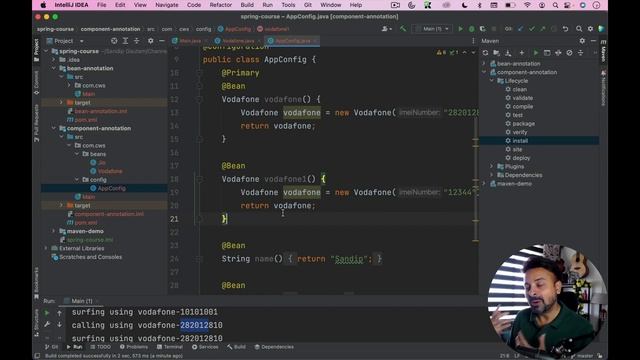Jump up the stack trace arrow in Run panel
The width and height of the screenshot is (640, 360).
pyautogui.click(x=59, y=313)
